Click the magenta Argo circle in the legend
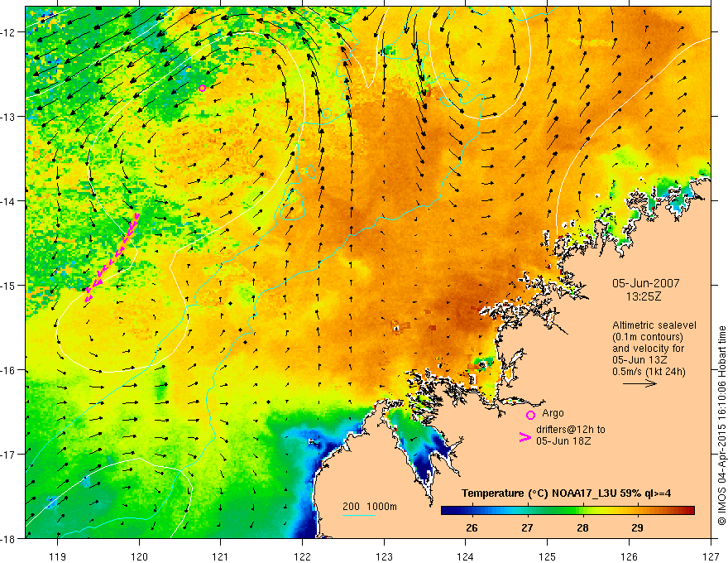The image size is (728, 563). pyautogui.click(x=530, y=415)
